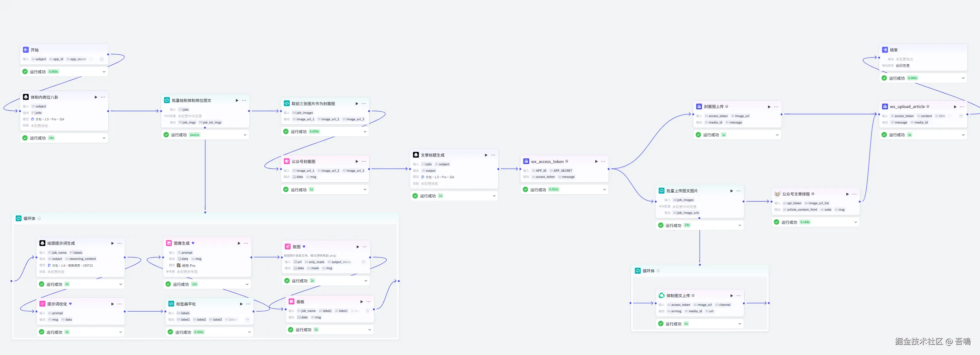Expand 运行成功 result under 开始 node
Screen dimensions: 980x355
[x=104, y=72]
